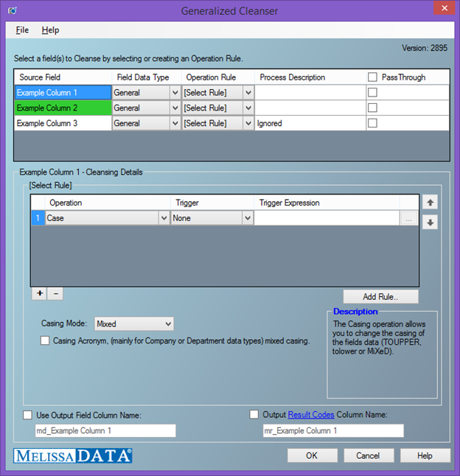Click the move rule up arrow
This screenshot has width=460, height=476.
coord(430,202)
